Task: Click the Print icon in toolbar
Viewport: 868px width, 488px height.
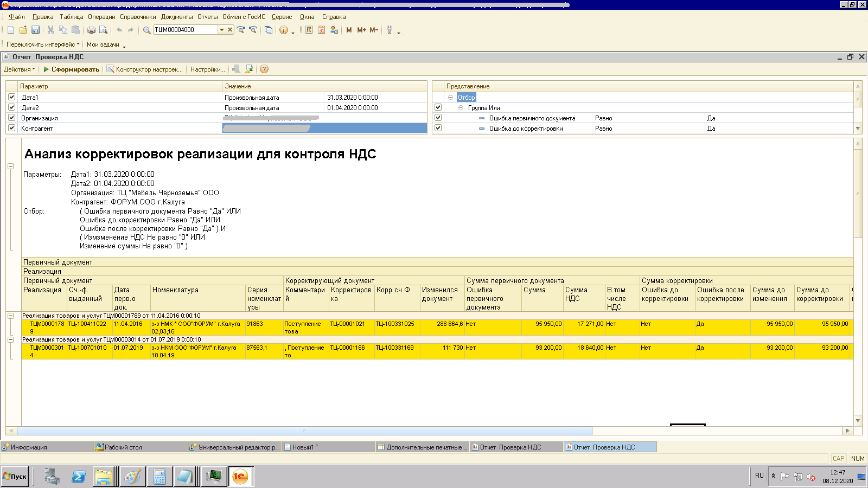Action: click(91, 30)
